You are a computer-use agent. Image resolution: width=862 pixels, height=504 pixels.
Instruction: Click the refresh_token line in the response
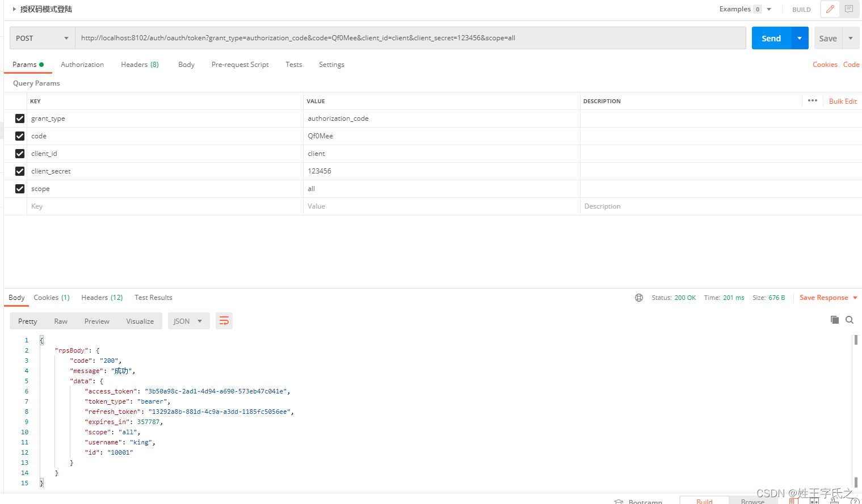click(x=189, y=412)
